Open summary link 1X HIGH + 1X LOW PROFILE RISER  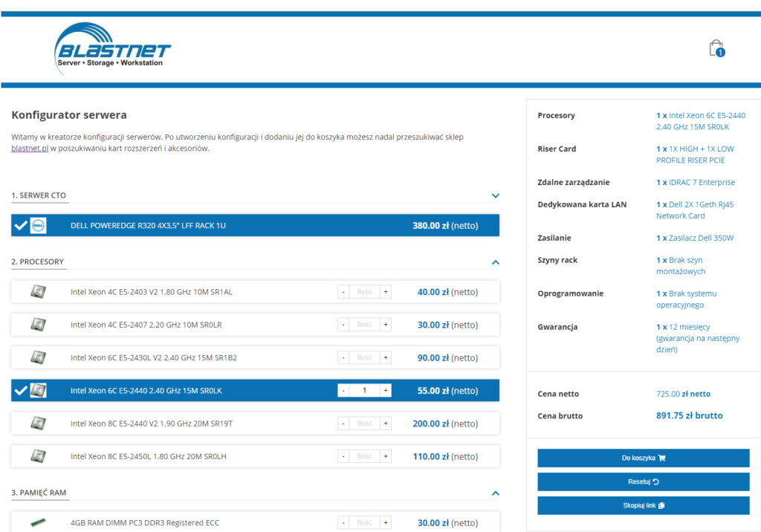tap(695, 155)
